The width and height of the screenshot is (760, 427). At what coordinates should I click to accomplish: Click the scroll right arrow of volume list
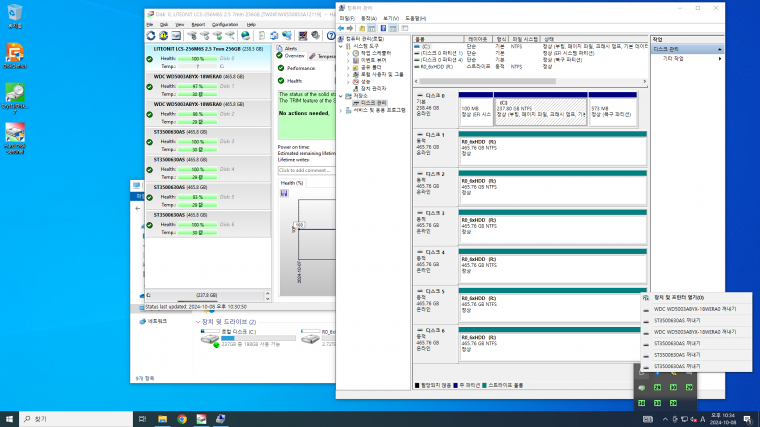pyautogui.click(x=644, y=81)
